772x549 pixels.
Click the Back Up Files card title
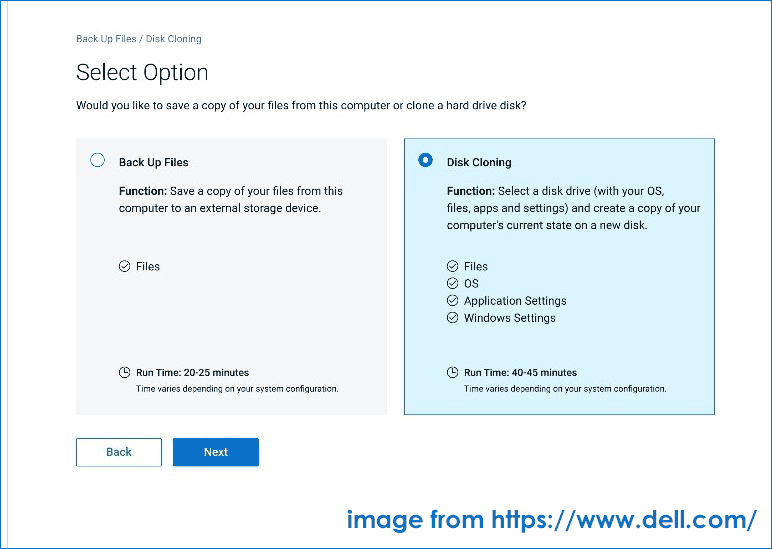coord(154,162)
